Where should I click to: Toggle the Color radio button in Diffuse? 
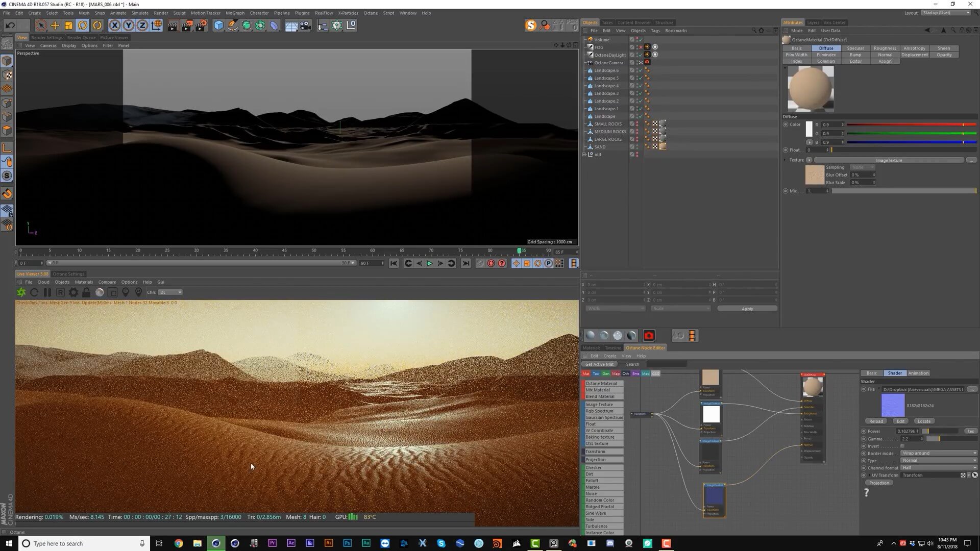(786, 124)
